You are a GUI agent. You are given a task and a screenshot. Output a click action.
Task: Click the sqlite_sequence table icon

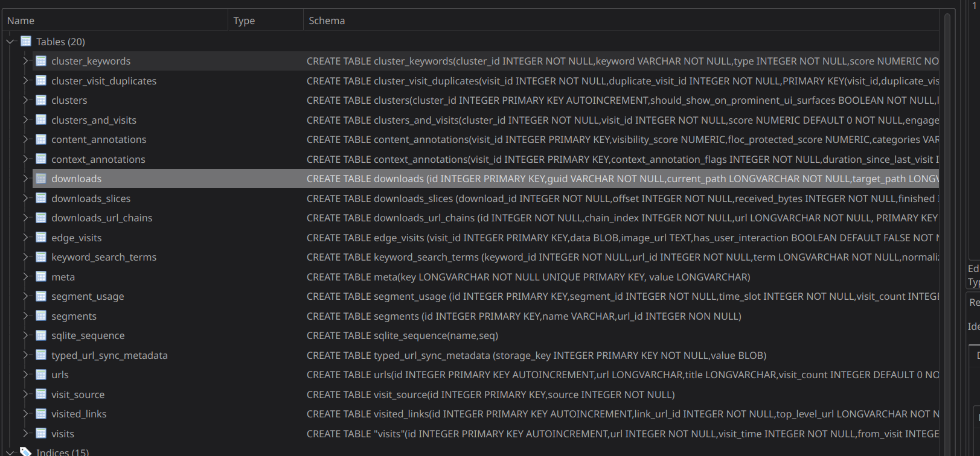(41, 335)
